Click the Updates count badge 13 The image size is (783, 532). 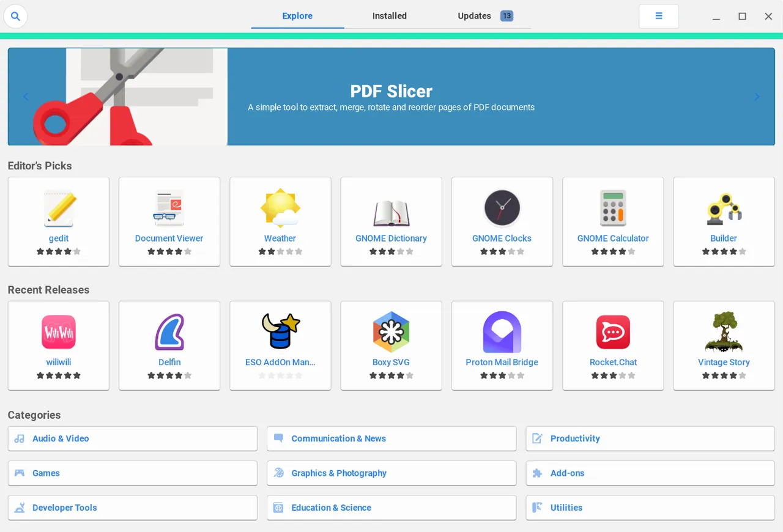pyautogui.click(x=507, y=17)
